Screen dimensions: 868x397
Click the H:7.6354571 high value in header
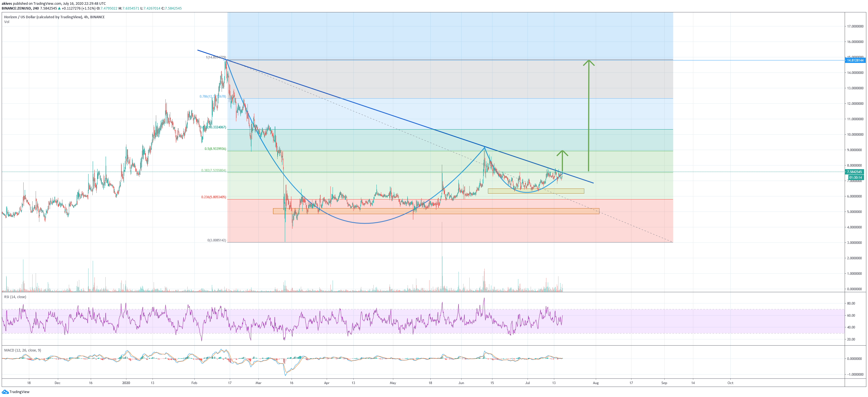pyautogui.click(x=129, y=8)
